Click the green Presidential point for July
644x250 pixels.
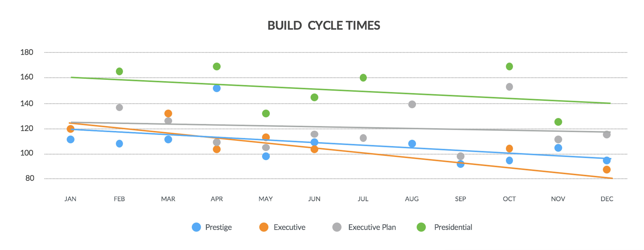(x=363, y=78)
